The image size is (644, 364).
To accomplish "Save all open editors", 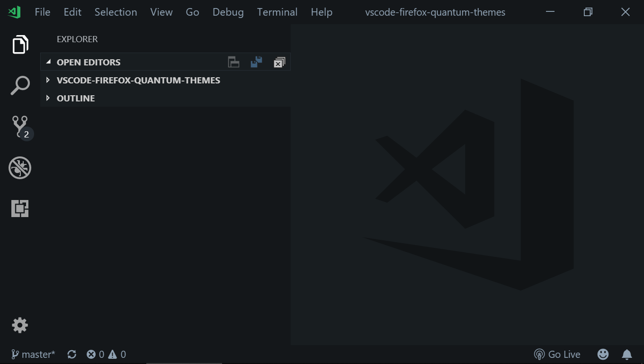I will click(256, 62).
